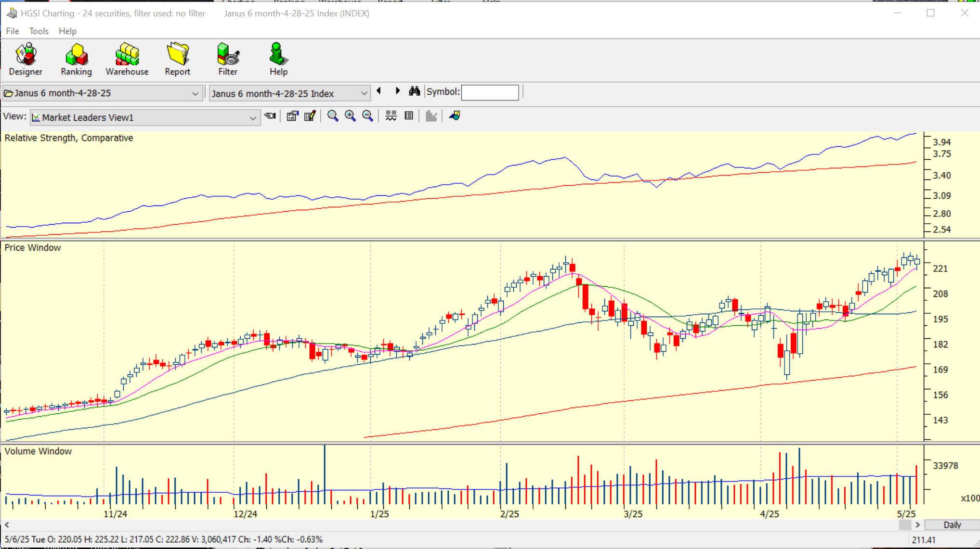Click the Help toolbar icon
Viewport: 980px width, 549px height.
(x=278, y=59)
